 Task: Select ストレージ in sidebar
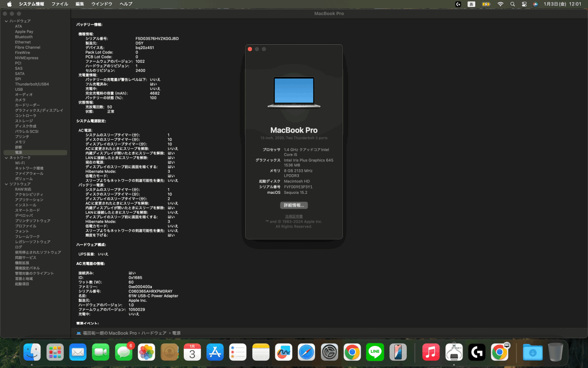24,121
